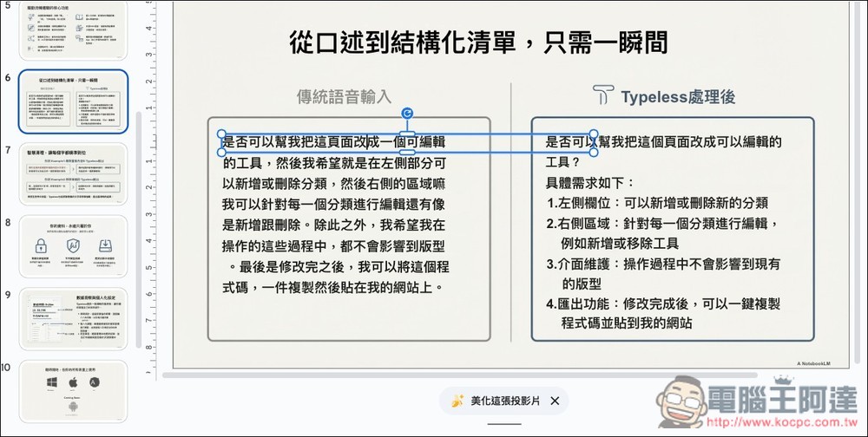
Task: Click the heading Typeless處理後
Action: (678, 97)
